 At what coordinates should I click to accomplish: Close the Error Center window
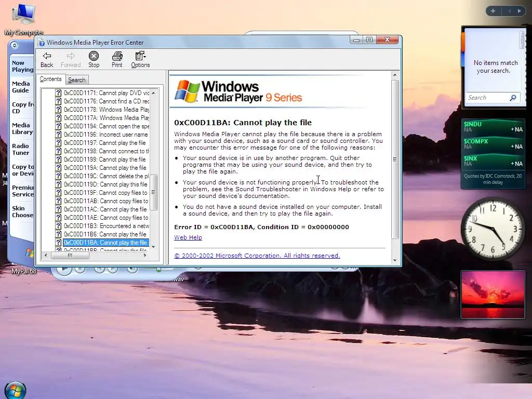[x=387, y=39]
